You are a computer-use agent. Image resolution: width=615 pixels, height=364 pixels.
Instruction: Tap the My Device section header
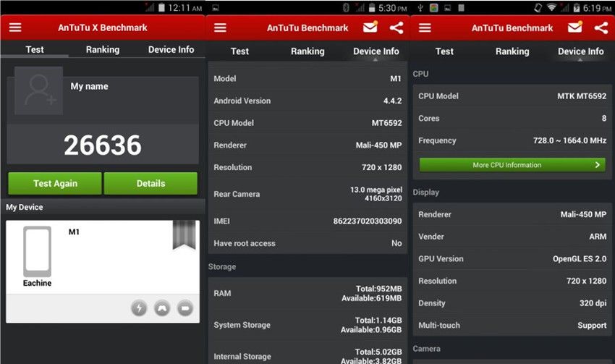tap(103, 207)
